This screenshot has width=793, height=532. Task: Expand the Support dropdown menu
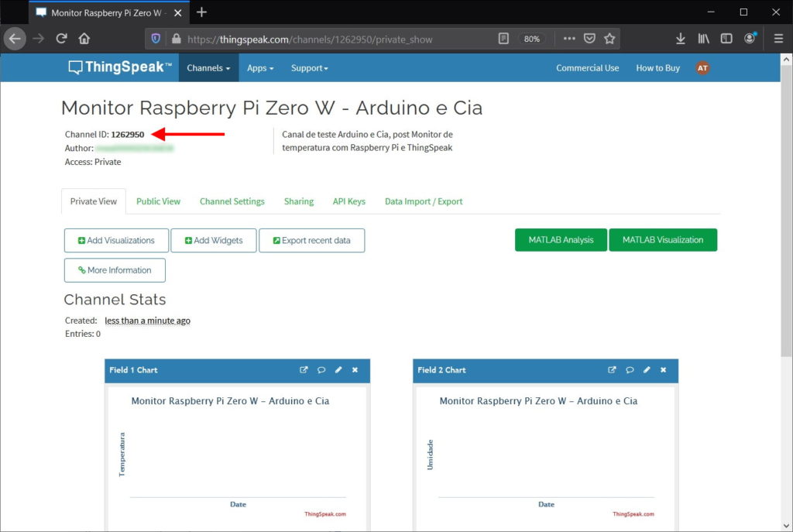(x=310, y=68)
